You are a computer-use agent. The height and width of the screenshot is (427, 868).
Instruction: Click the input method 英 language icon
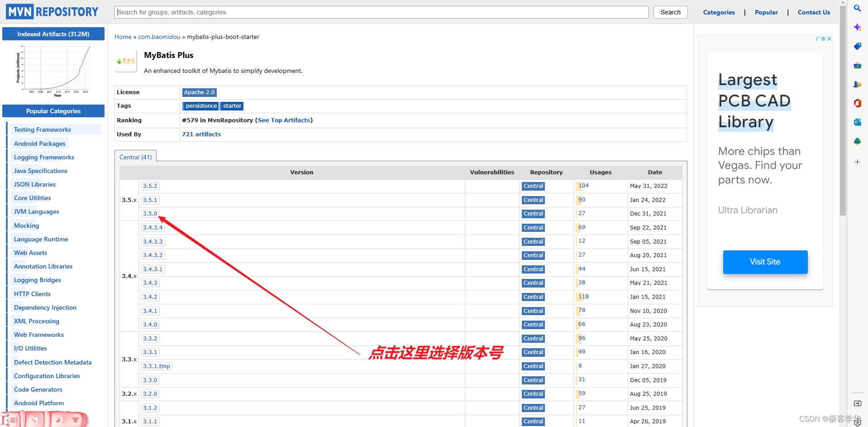13,420
